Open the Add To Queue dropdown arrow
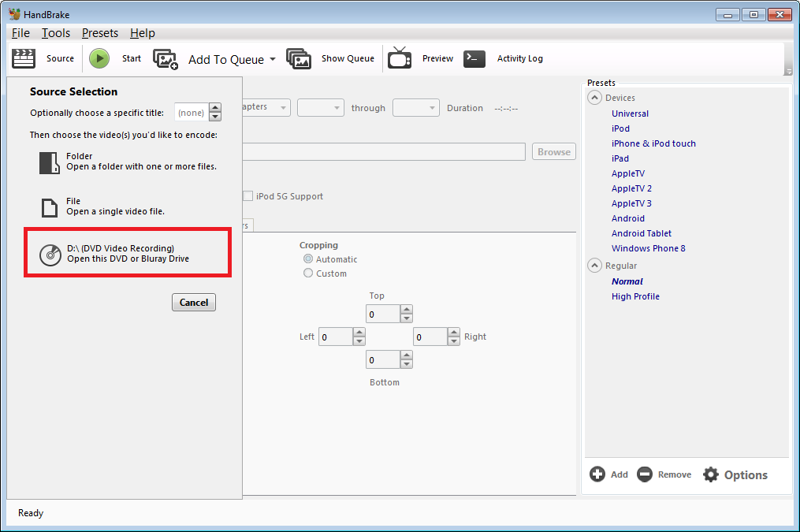Viewport: 800px width, 532px height. 273,59
